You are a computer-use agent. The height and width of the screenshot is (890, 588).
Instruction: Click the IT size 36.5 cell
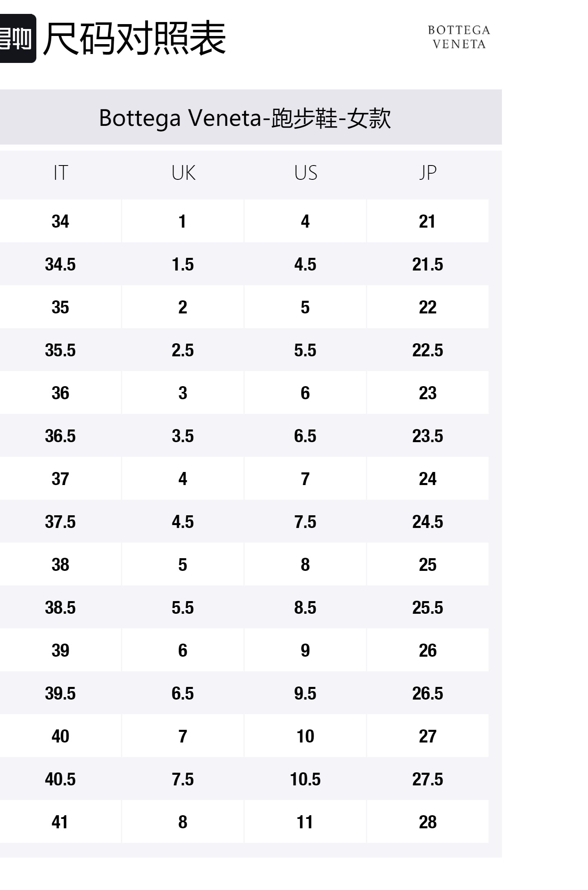pos(60,436)
